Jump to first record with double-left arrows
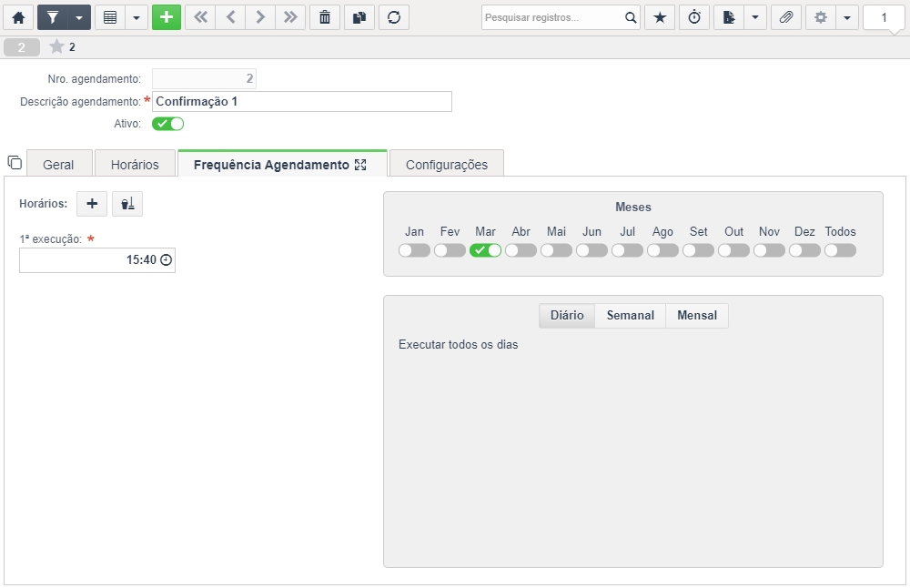This screenshot has width=910, height=588. point(200,17)
